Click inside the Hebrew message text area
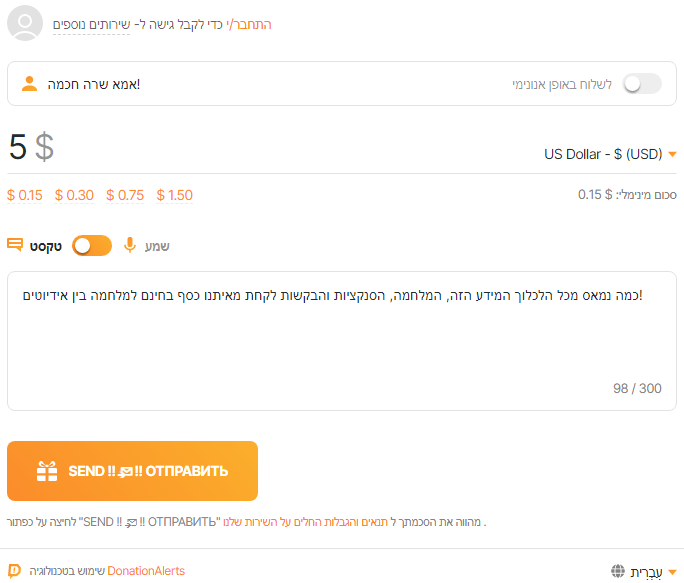The image size is (684, 583). pos(342,340)
